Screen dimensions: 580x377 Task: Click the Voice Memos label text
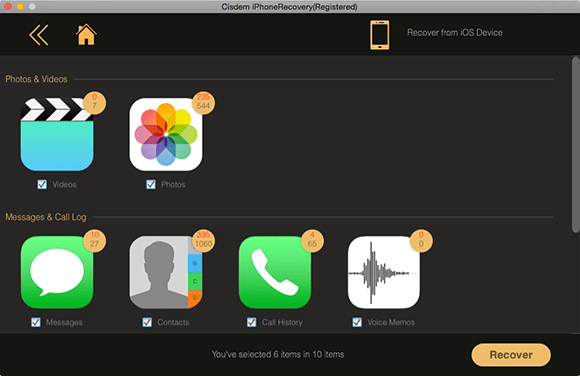pos(391,322)
